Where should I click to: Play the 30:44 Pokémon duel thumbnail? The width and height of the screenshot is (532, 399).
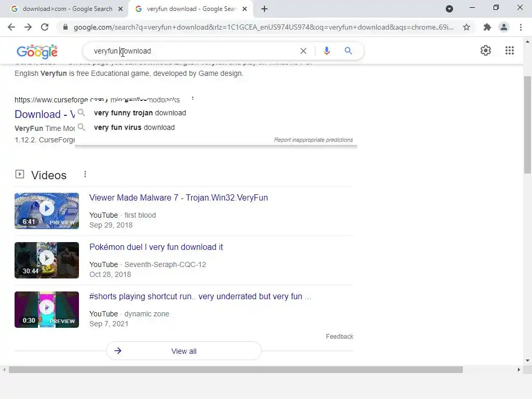click(47, 260)
